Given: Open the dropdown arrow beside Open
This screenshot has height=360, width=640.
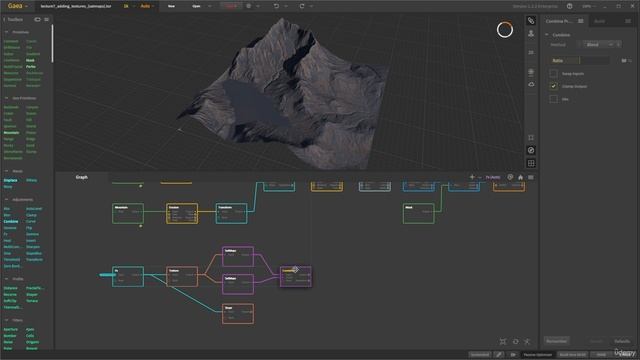Looking at the screenshot, I should [210, 6].
